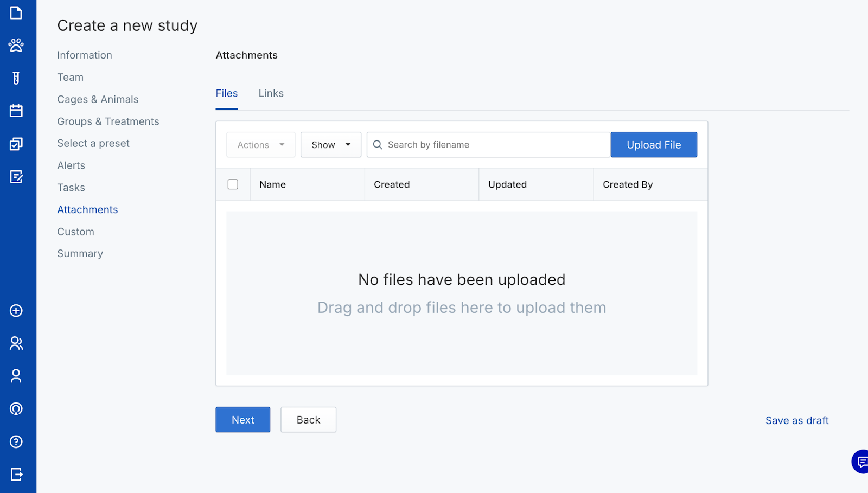
Task: Click the multiple users team icon
Action: (16, 343)
